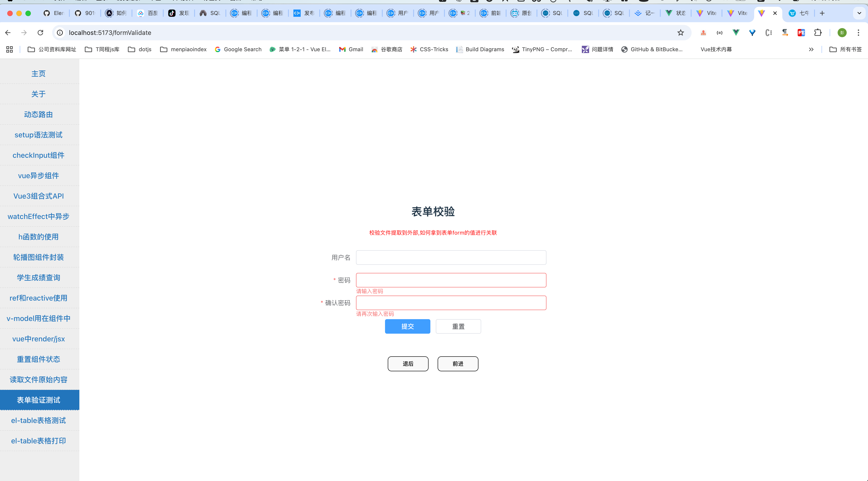Open the extensions puzzle icon
The height and width of the screenshot is (481, 868).
pos(818,33)
